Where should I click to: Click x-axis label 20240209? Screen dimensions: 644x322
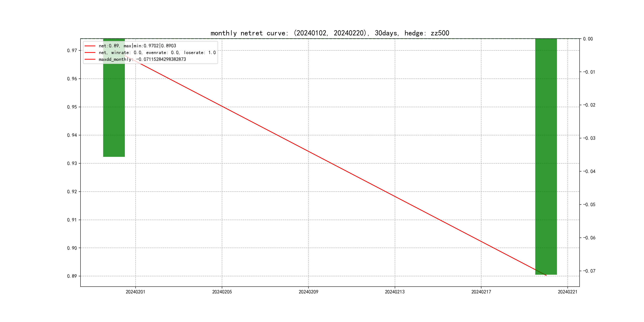point(308,292)
